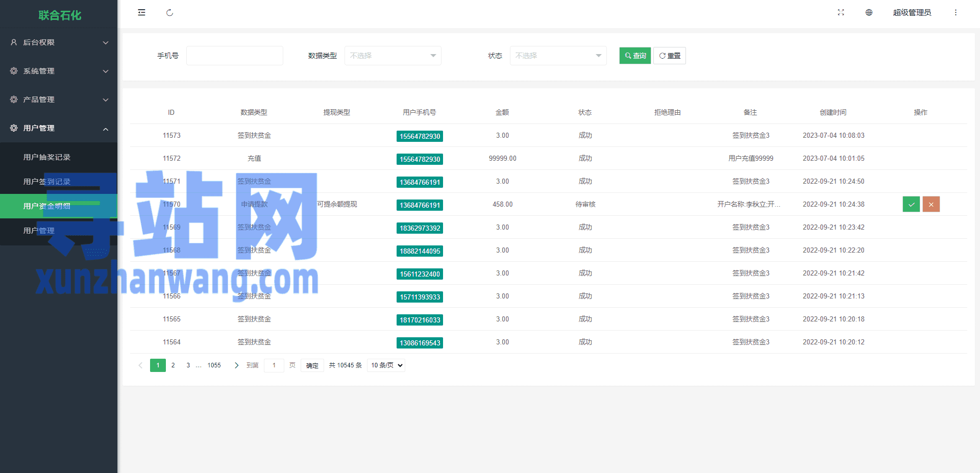Go to previous page arrow
The height and width of the screenshot is (473, 980).
point(140,365)
